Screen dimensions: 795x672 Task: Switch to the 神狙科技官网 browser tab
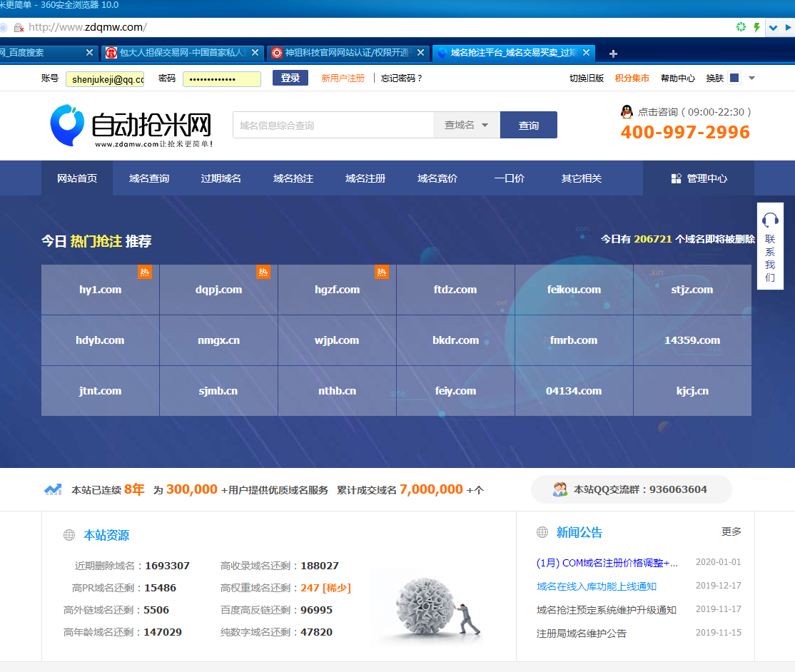coord(346,52)
